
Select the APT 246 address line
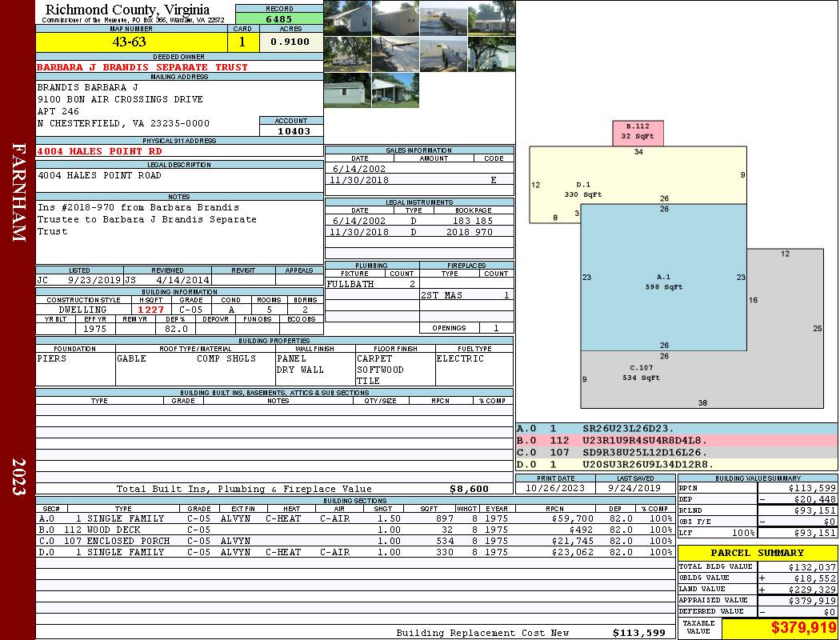(x=58, y=111)
